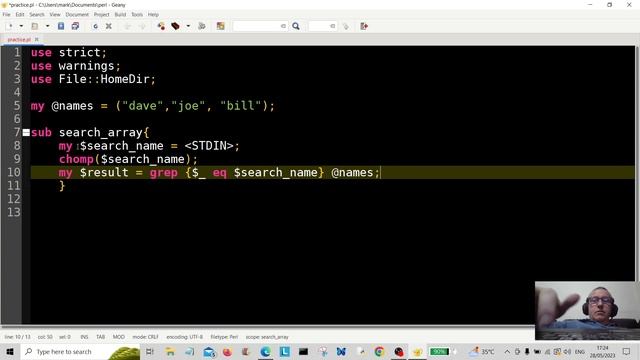The width and height of the screenshot is (640, 360).
Task: Click line number 5 in the margin
Action: (x=17, y=106)
